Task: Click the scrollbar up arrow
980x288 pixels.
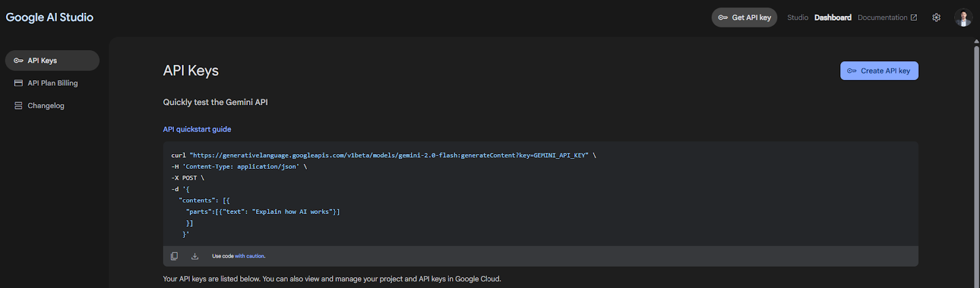Action: pos(976,42)
